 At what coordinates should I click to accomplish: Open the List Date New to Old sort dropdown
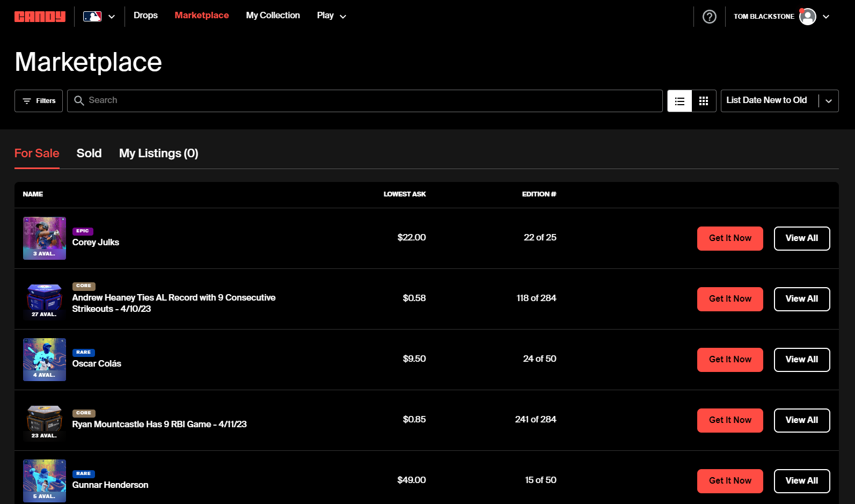point(779,101)
